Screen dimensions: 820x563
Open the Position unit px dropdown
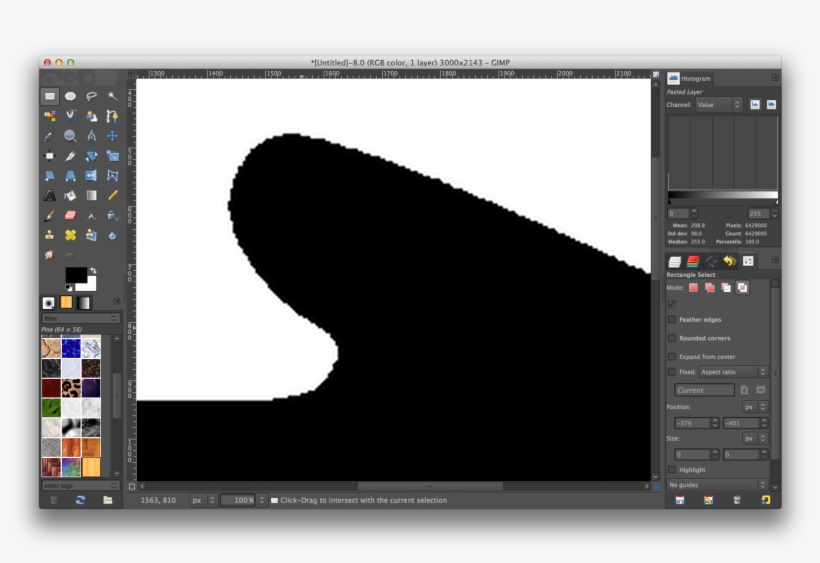[755, 407]
